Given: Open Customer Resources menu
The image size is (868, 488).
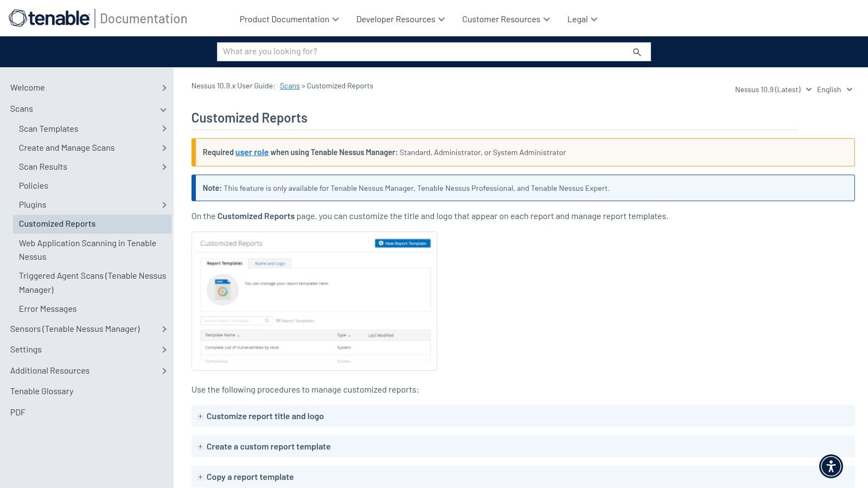Looking at the screenshot, I should coord(506,19).
